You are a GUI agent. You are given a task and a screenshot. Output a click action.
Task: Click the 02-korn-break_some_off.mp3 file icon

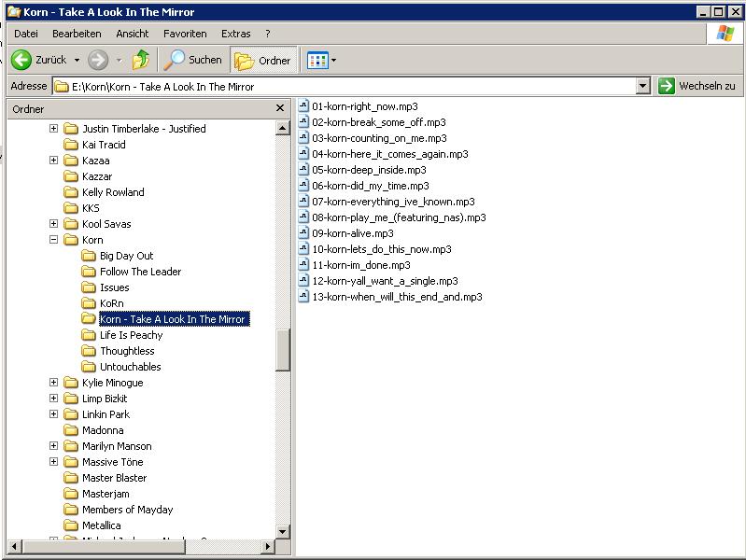303,122
